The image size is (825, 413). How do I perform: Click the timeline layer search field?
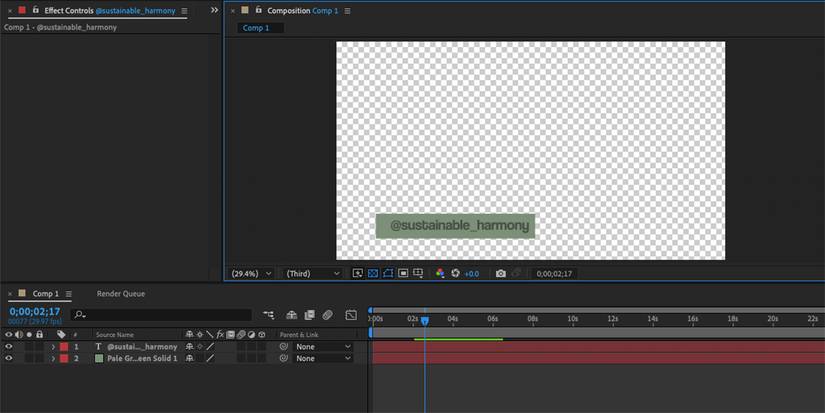[161, 315]
